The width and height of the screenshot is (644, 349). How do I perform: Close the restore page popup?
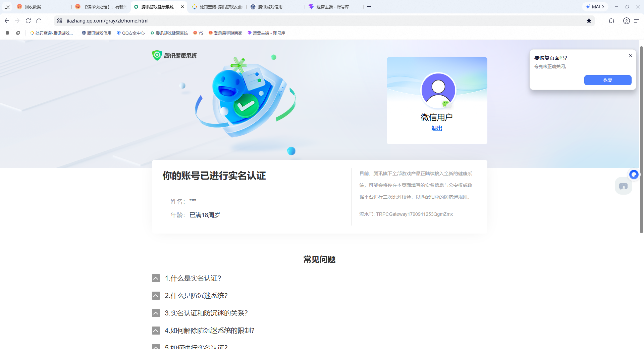tap(631, 56)
